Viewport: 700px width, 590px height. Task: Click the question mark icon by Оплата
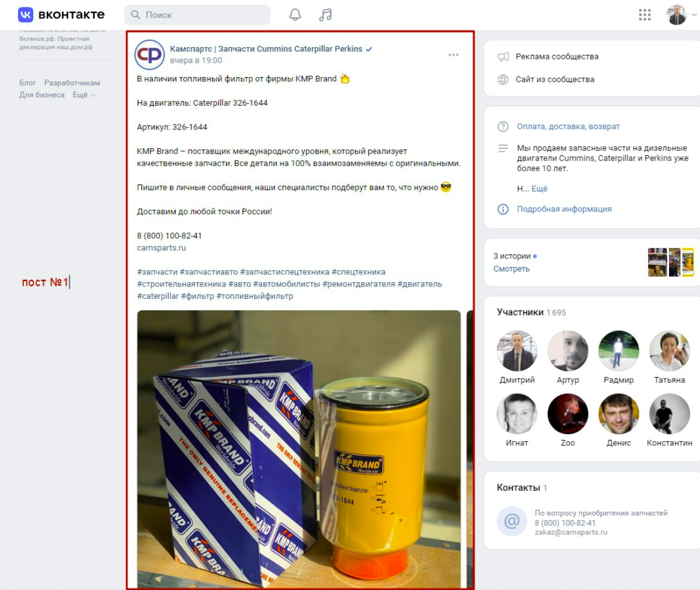point(503,126)
